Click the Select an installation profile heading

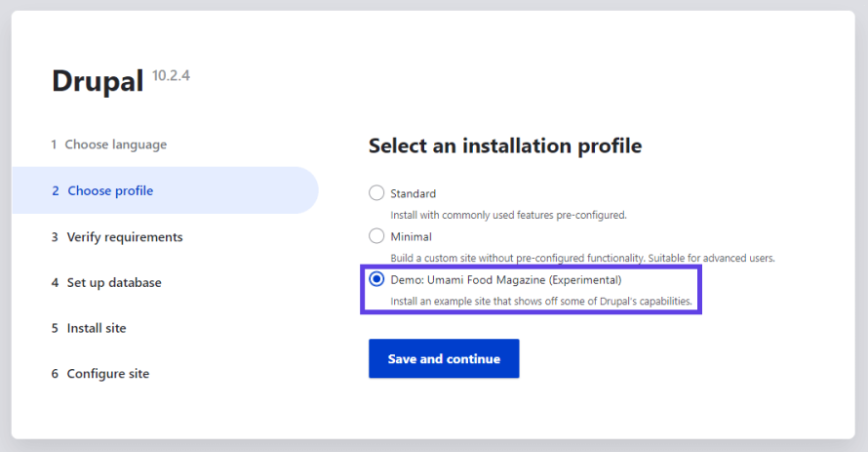pyautogui.click(x=505, y=145)
